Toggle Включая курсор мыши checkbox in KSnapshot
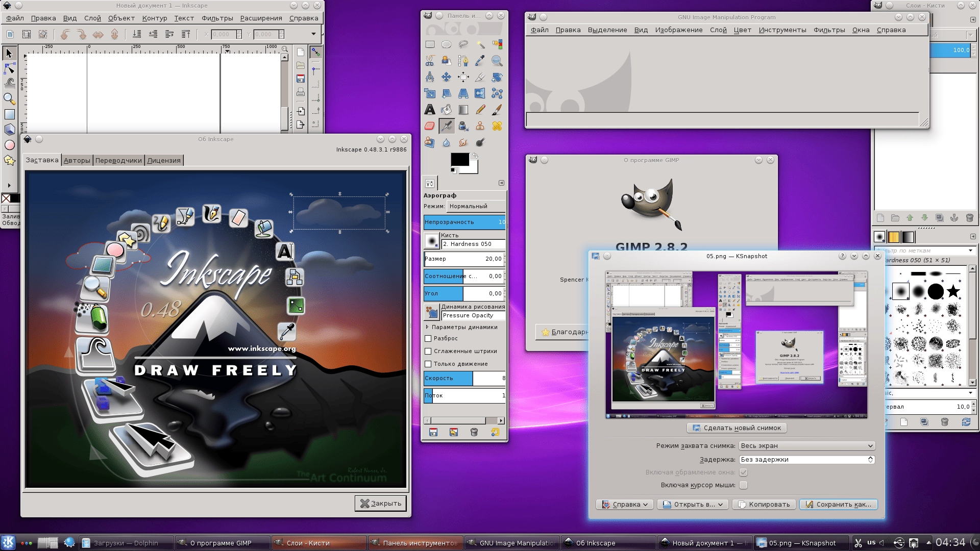This screenshot has height=551, width=980. coord(744,485)
